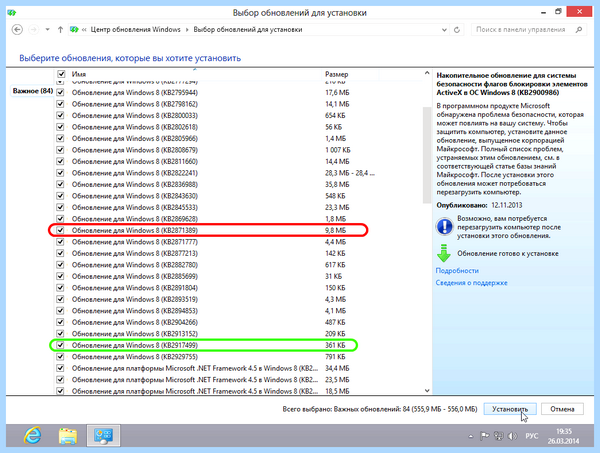Refresh the address bar location
This screenshot has width=600, height=453.
coord(457,29)
